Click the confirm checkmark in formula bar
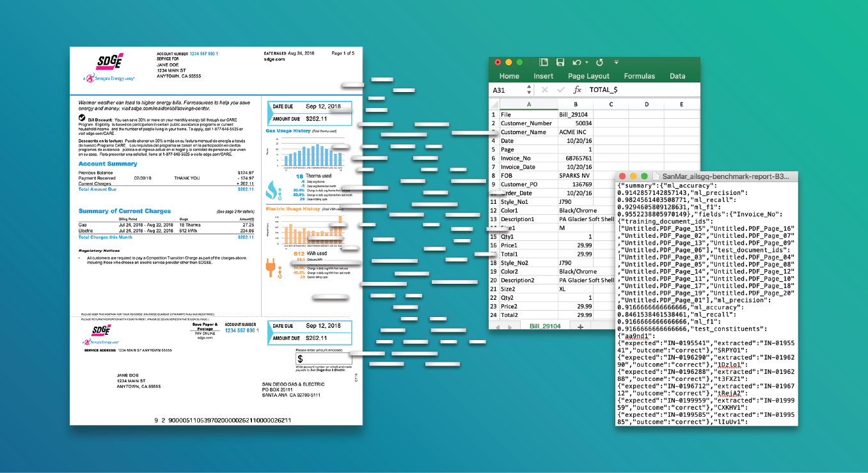The height and width of the screenshot is (473, 868). [561, 90]
